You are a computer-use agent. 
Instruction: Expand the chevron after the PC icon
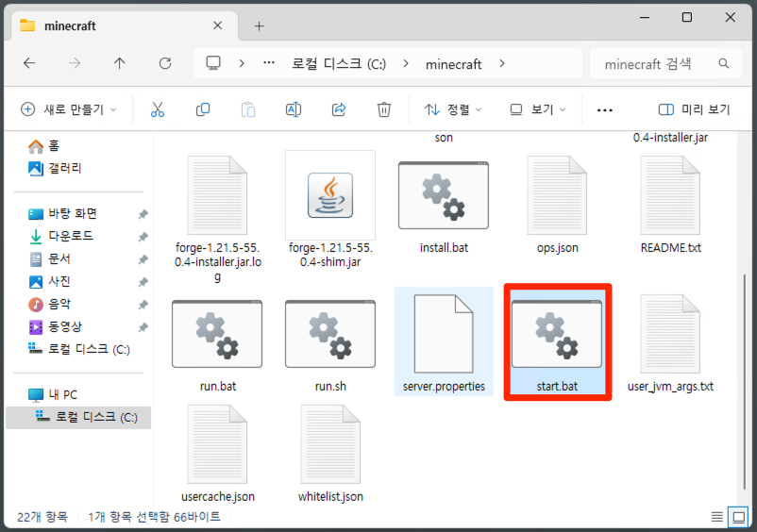pos(242,63)
